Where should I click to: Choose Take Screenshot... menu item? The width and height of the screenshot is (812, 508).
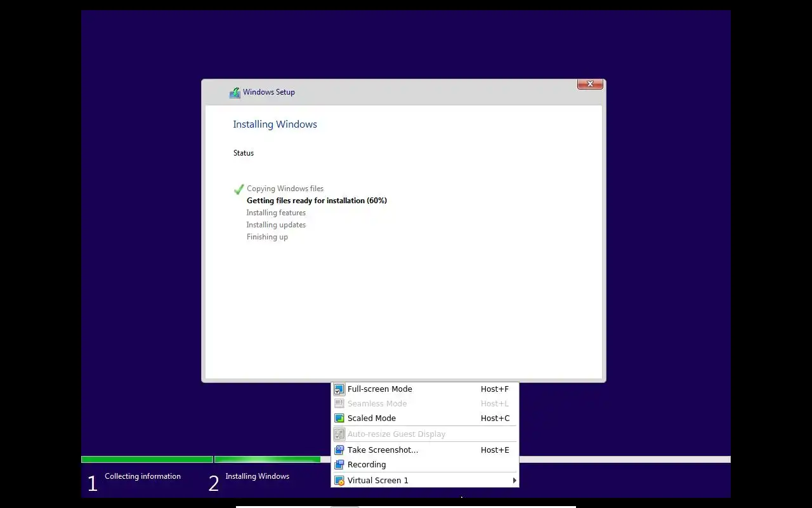click(425, 450)
